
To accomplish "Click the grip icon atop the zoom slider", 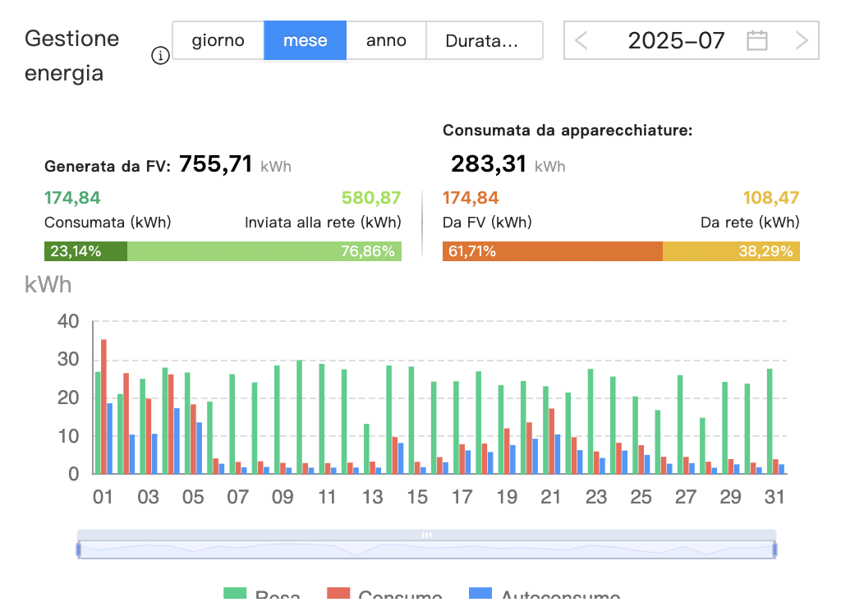I will click(x=426, y=535).
